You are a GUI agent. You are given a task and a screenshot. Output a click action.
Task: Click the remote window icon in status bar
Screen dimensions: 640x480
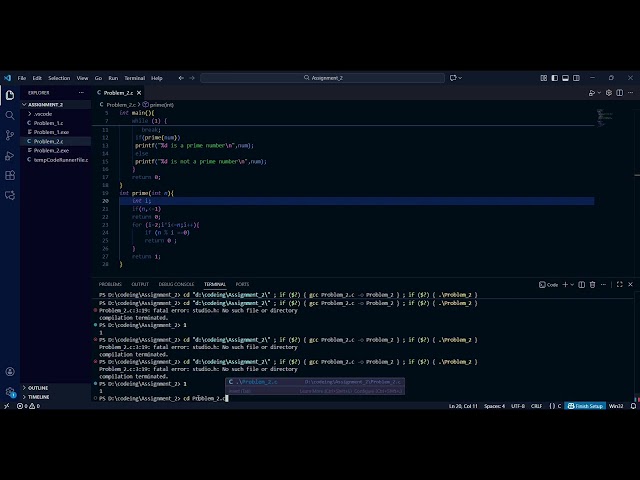(x=6, y=406)
